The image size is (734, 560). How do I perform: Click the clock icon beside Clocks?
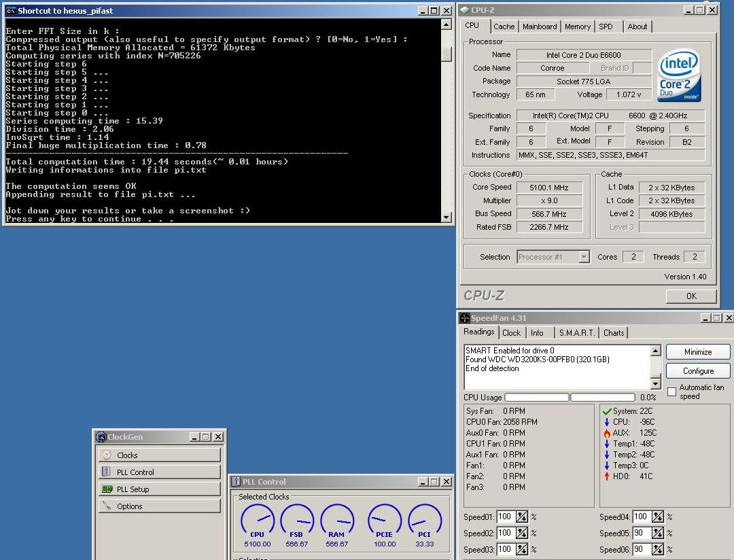tap(107, 455)
